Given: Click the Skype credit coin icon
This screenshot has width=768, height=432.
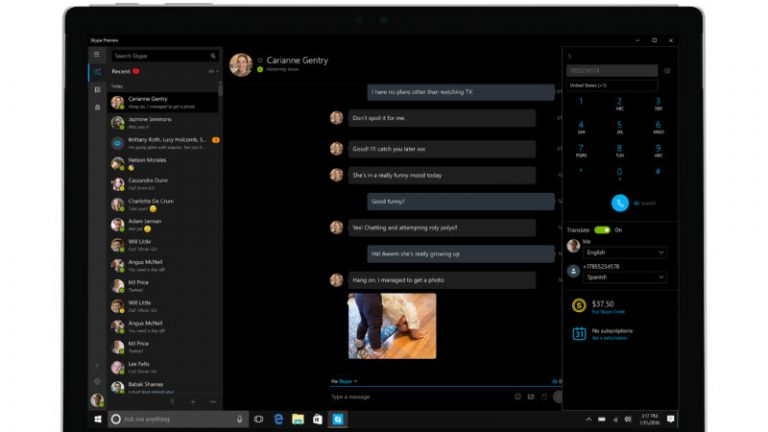Looking at the screenshot, I should [578, 307].
